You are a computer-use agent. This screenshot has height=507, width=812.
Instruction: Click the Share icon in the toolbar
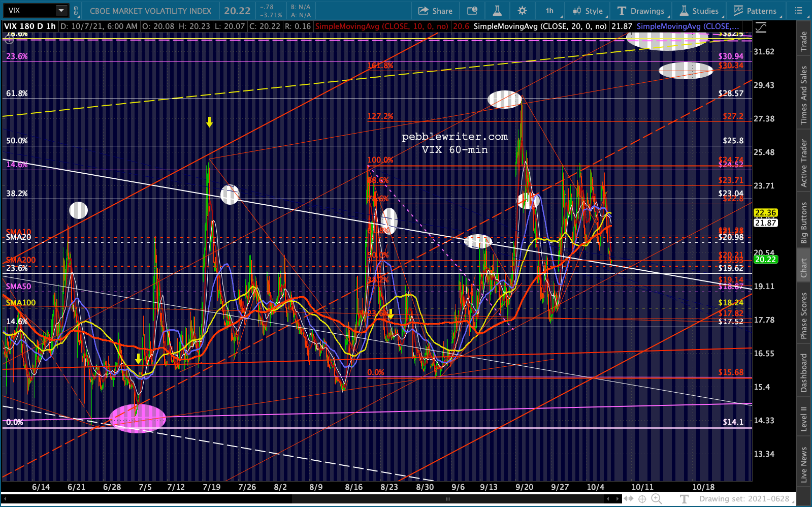435,11
